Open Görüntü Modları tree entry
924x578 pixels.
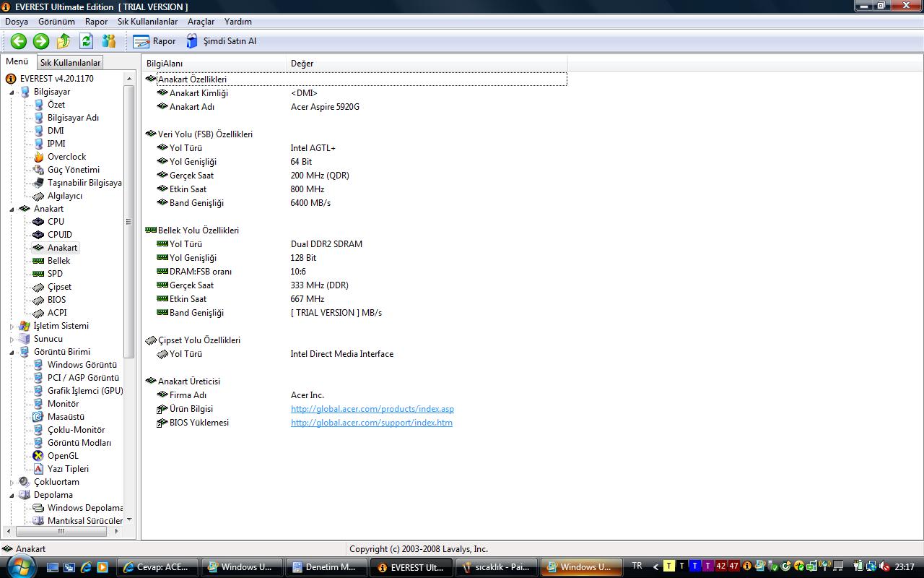[x=79, y=443]
